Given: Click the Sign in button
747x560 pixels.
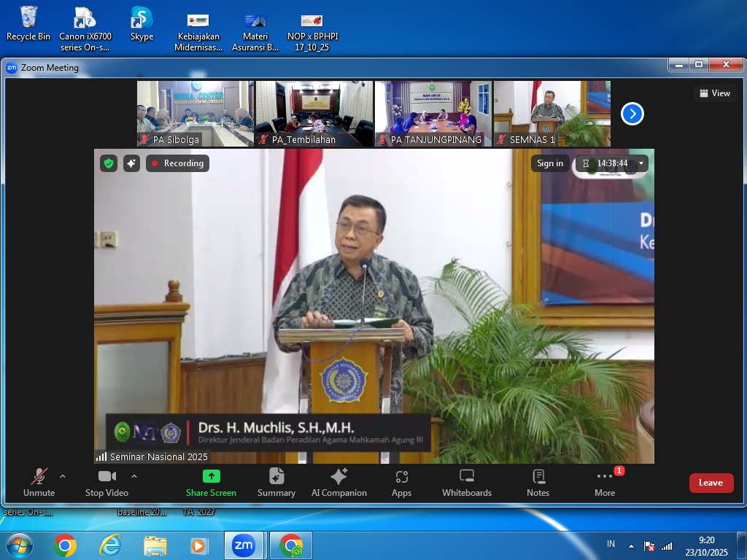Looking at the screenshot, I should (550, 163).
